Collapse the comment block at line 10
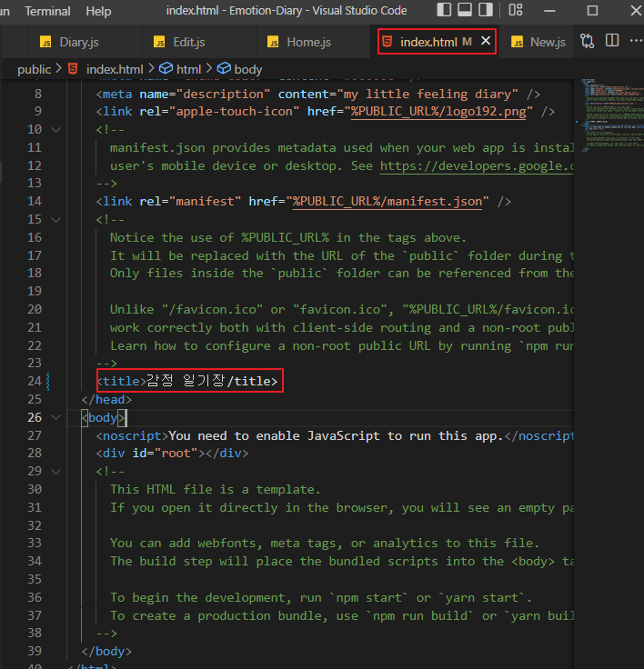This screenshot has height=669, width=644. 56,129
